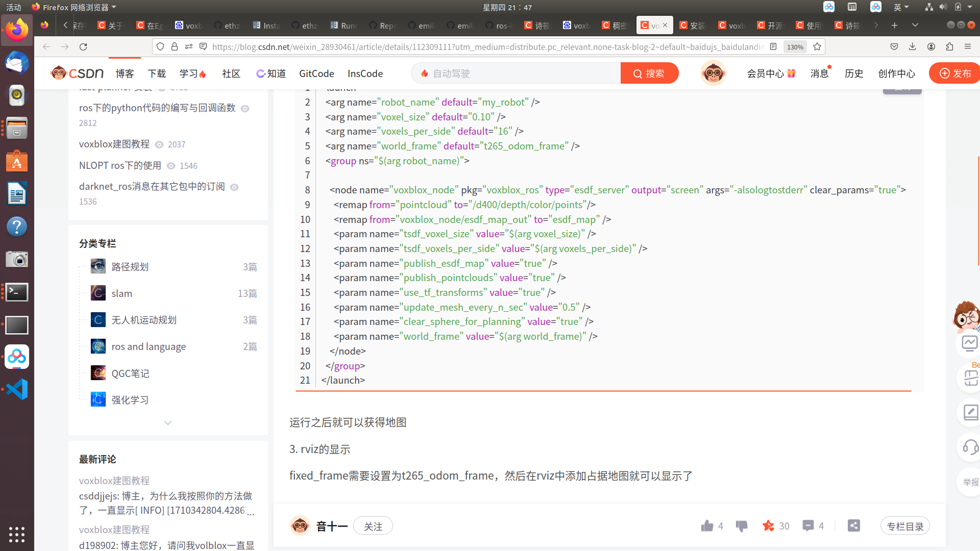Switch to the GitCode navigation item
The image size is (980, 551).
(x=316, y=73)
